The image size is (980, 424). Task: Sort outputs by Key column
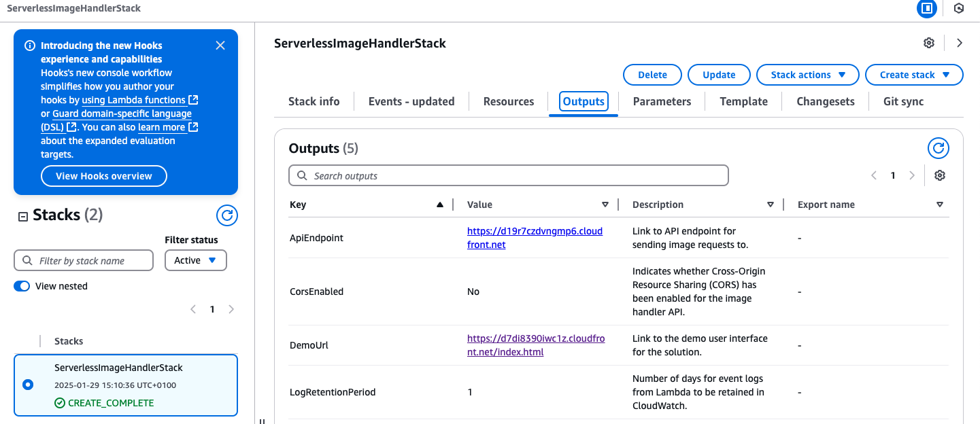pos(440,205)
